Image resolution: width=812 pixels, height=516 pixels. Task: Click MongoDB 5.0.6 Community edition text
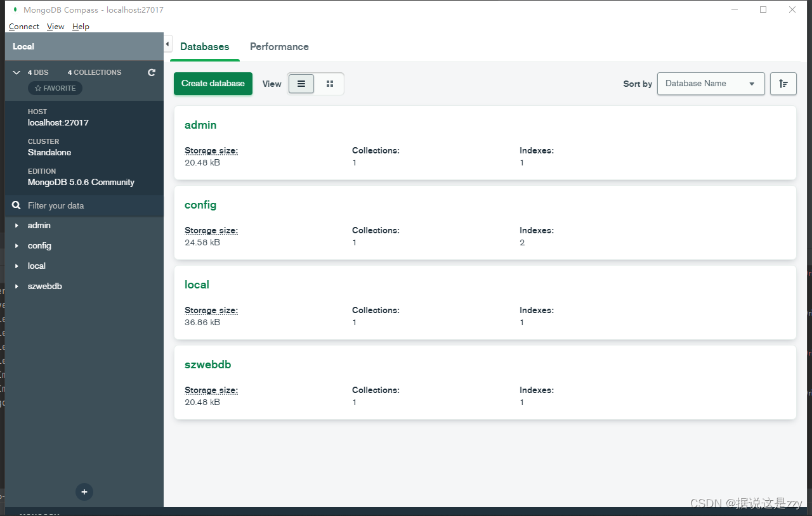click(x=81, y=182)
